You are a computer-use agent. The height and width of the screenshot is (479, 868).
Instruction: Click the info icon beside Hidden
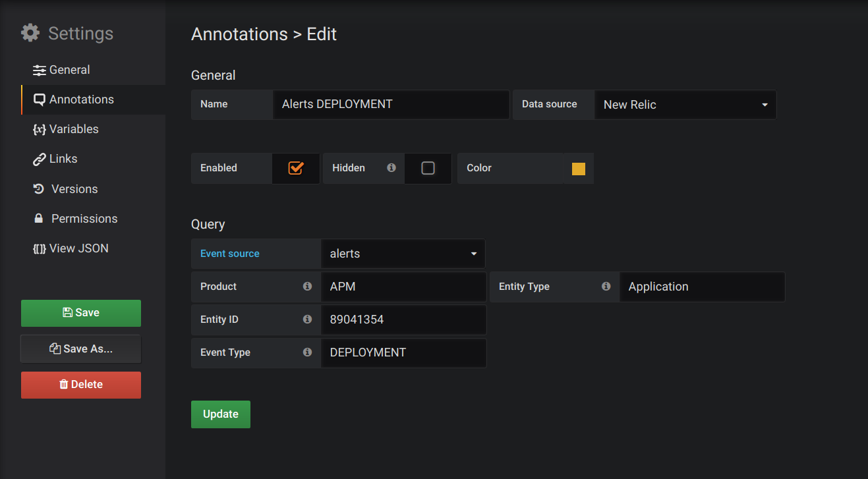[391, 168]
